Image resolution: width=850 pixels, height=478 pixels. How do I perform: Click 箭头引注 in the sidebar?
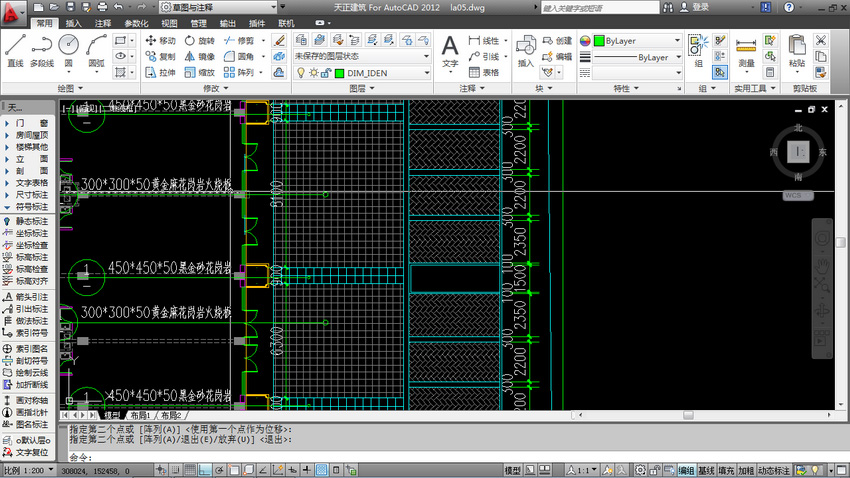(26, 296)
